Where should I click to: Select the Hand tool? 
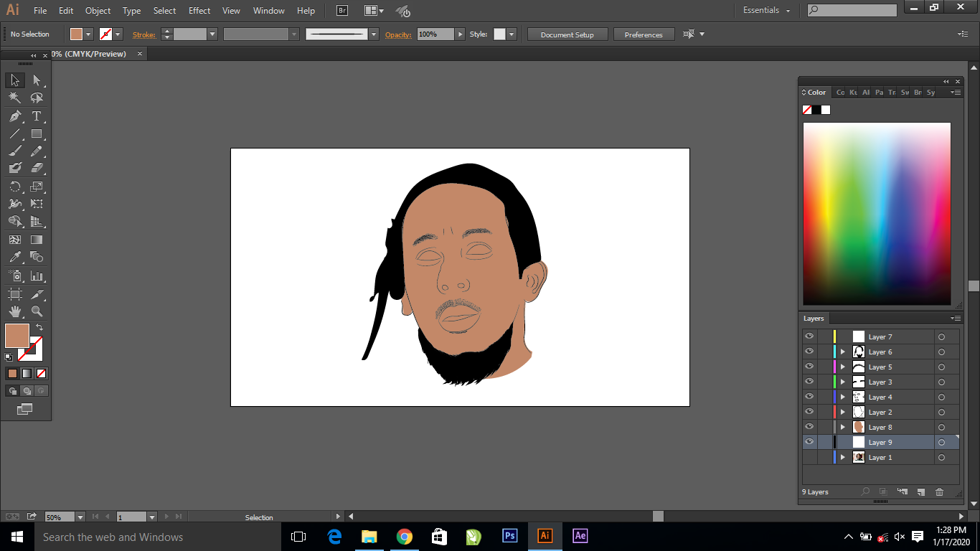pyautogui.click(x=15, y=311)
